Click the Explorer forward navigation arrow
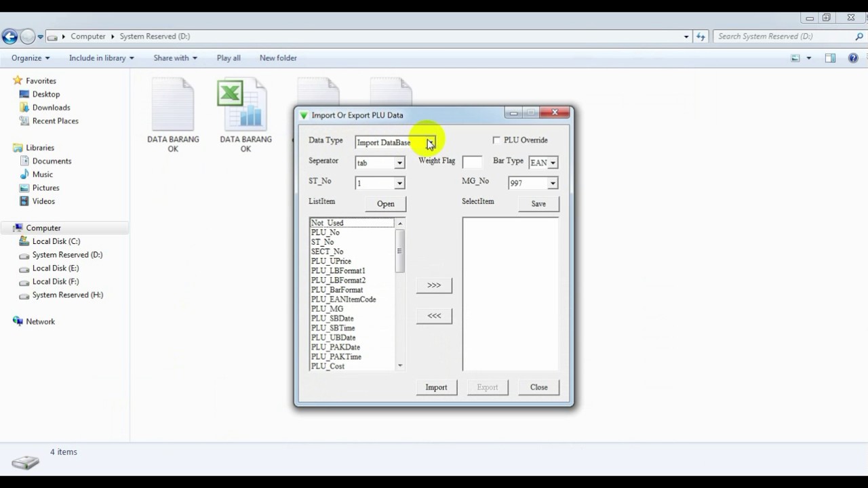The height and width of the screenshot is (488, 868). click(x=28, y=37)
